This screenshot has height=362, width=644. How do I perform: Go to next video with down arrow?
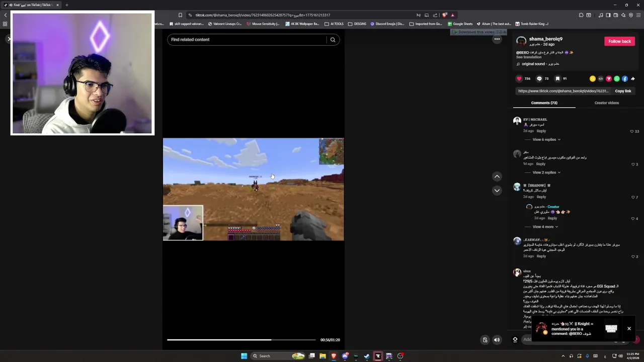497,191
